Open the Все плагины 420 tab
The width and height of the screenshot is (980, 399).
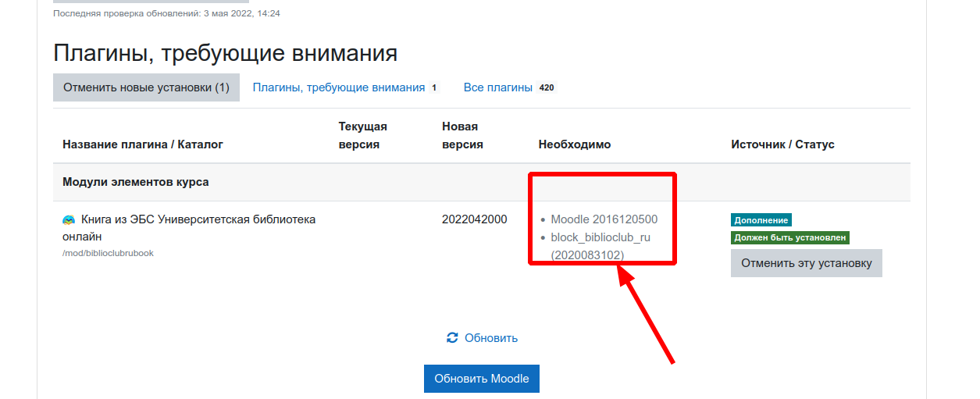tap(510, 87)
